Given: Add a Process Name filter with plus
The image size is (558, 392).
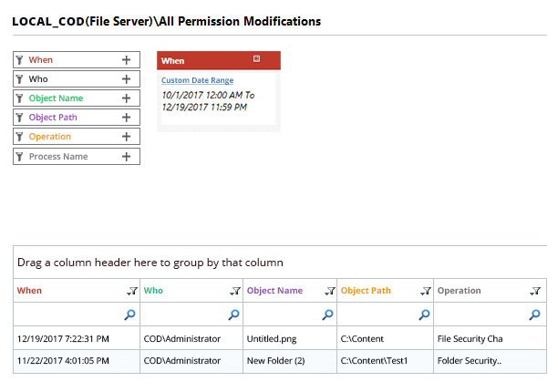Looking at the screenshot, I should click(x=127, y=157).
